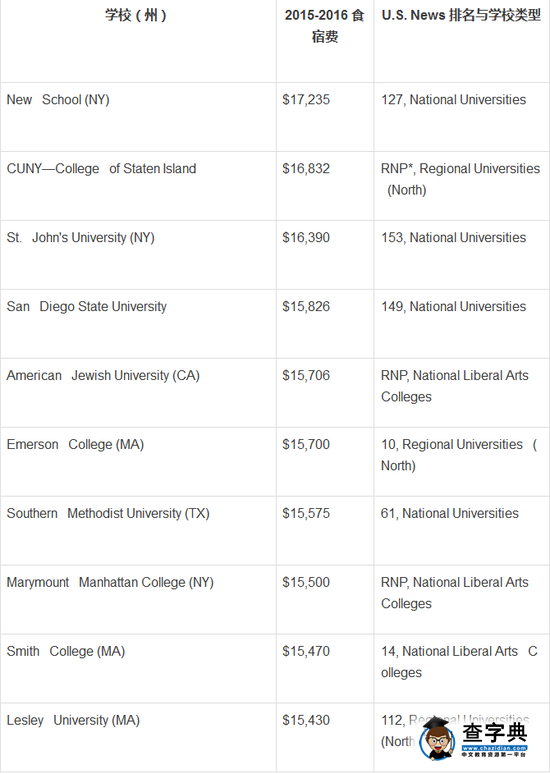
Task: Click the 学校（州）column header
Action: (136, 15)
